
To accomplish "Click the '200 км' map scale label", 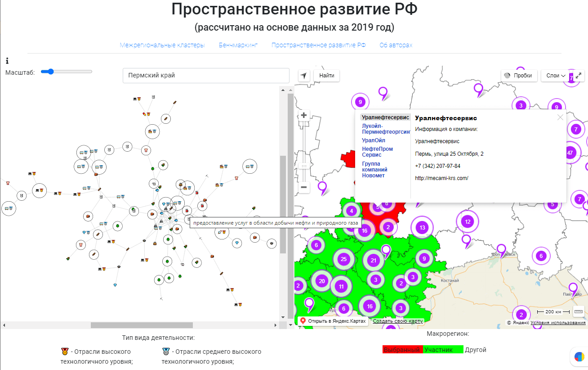I will [x=553, y=312].
